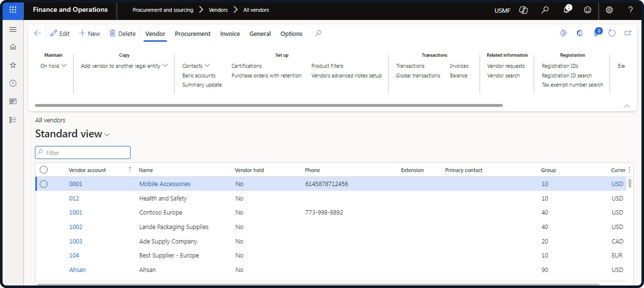Click Bank accounts
The width and height of the screenshot is (644, 288).
(x=199, y=75)
